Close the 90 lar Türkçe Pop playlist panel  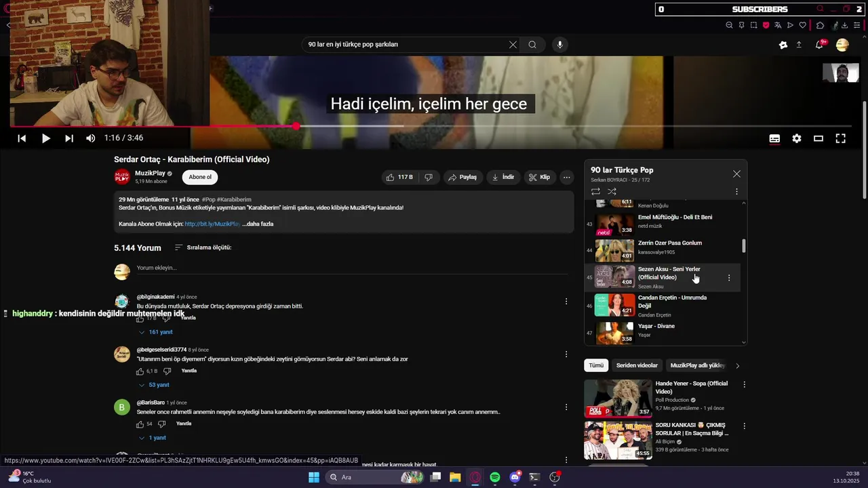point(736,174)
